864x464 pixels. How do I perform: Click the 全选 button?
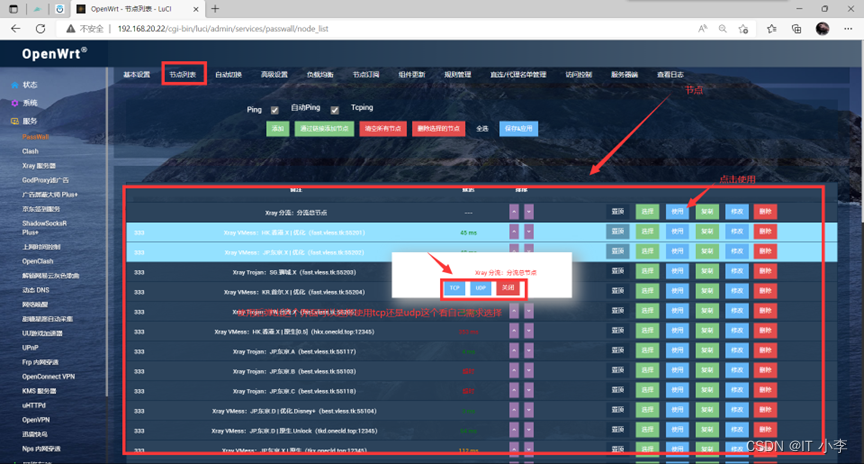click(x=482, y=128)
